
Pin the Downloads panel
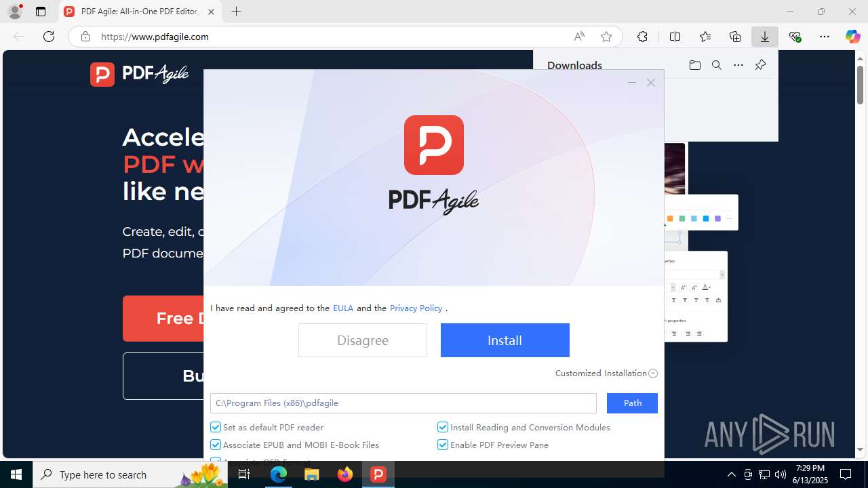click(760, 65)
